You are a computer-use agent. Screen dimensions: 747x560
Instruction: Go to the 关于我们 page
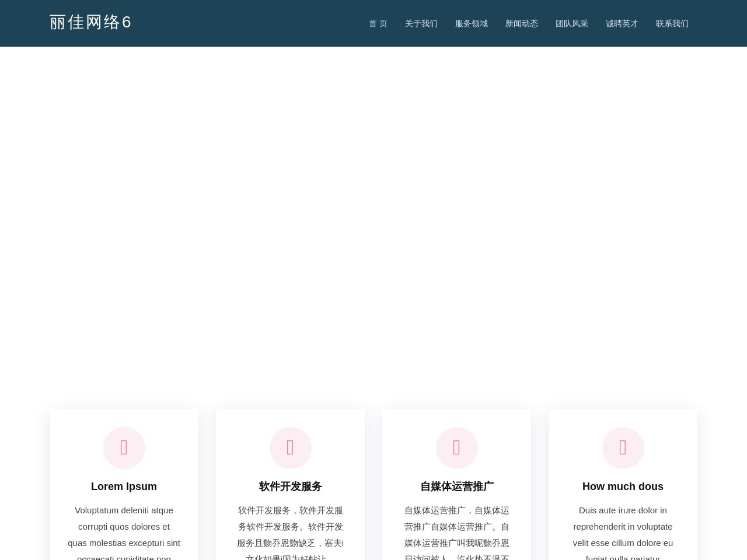coord(421,23)
